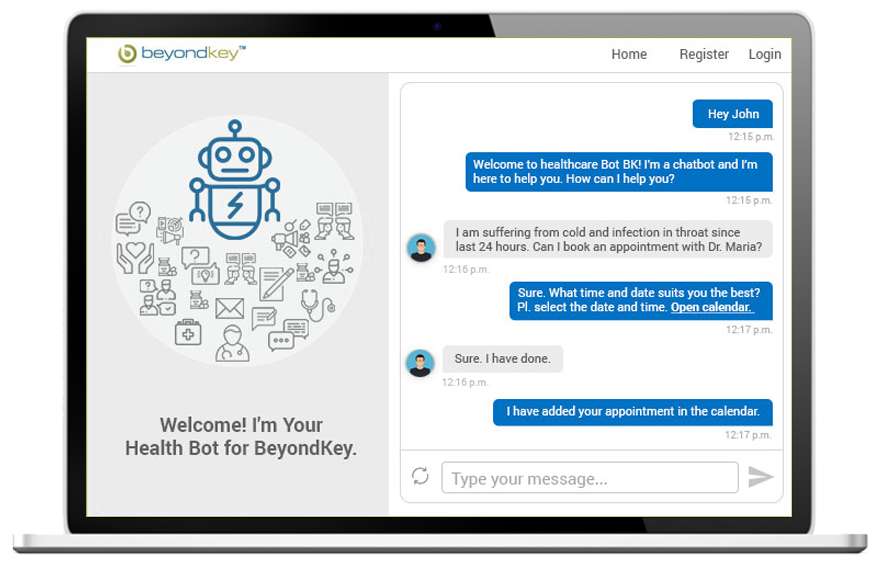
Task: Open the 'Open calendar.' link
Action: pos(711,307)
